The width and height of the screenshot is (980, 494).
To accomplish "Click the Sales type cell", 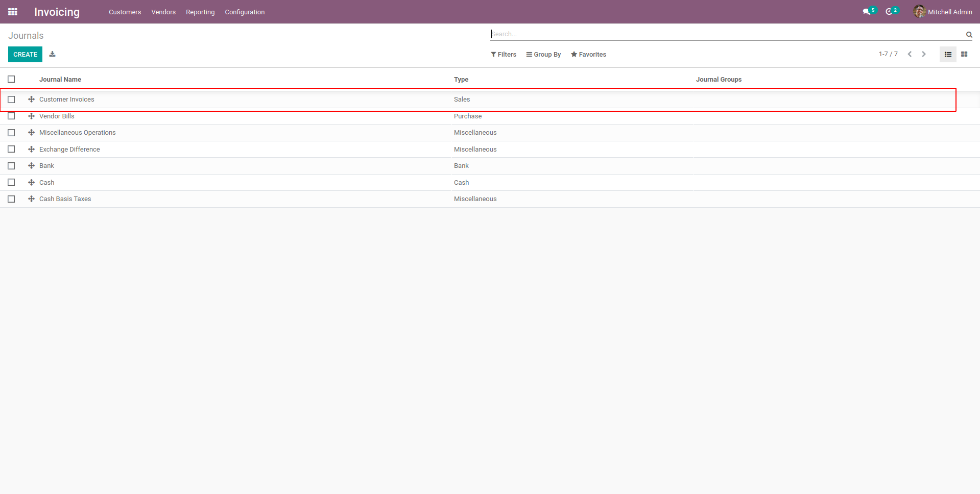I will pos(462,100).
